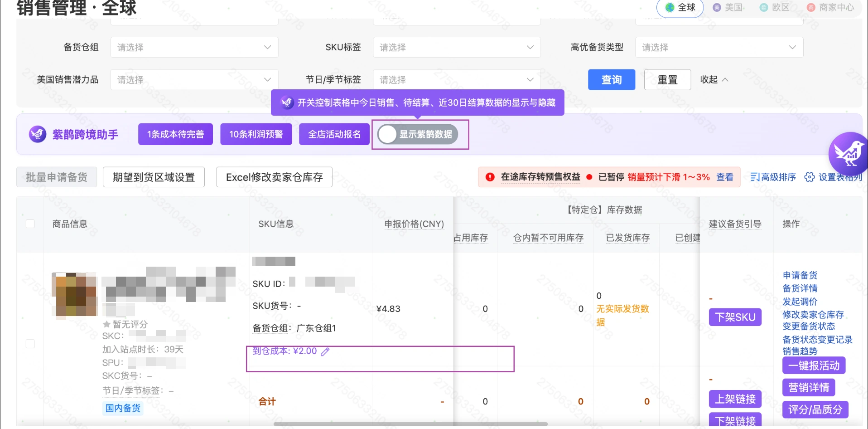This screenshot has height=429, width=868.
Task: Click the 国内备货 tag
Action: [123, 408]
